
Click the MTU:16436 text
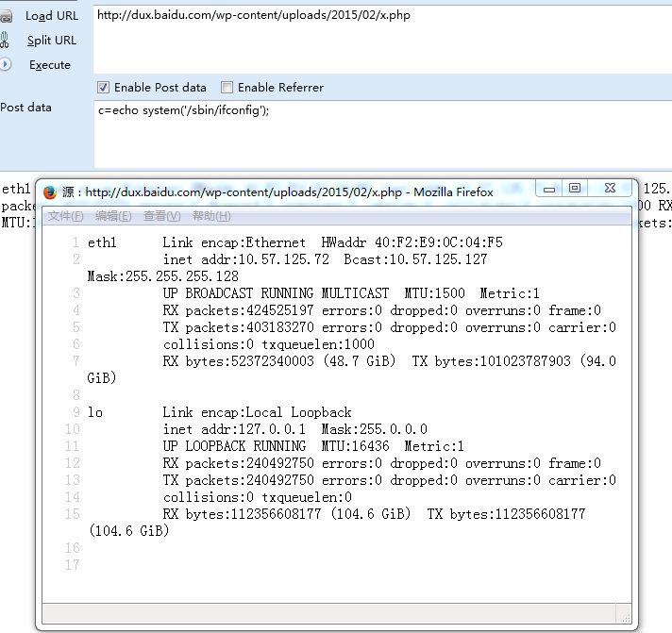[x=355, y=446]
